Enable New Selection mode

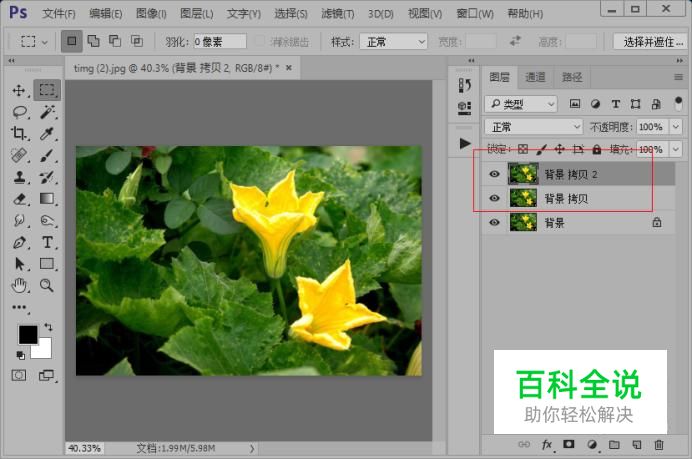pos(71,41)
